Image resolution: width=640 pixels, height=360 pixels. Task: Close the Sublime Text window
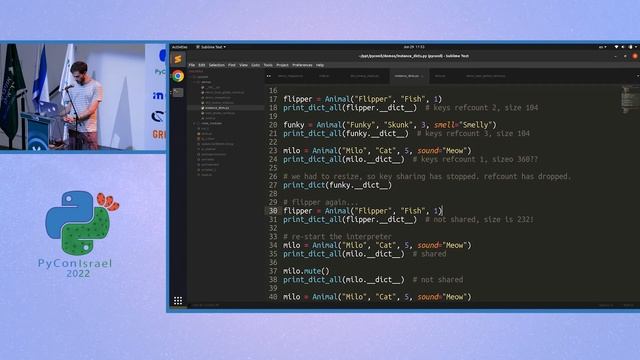click(x=635, y=56)
